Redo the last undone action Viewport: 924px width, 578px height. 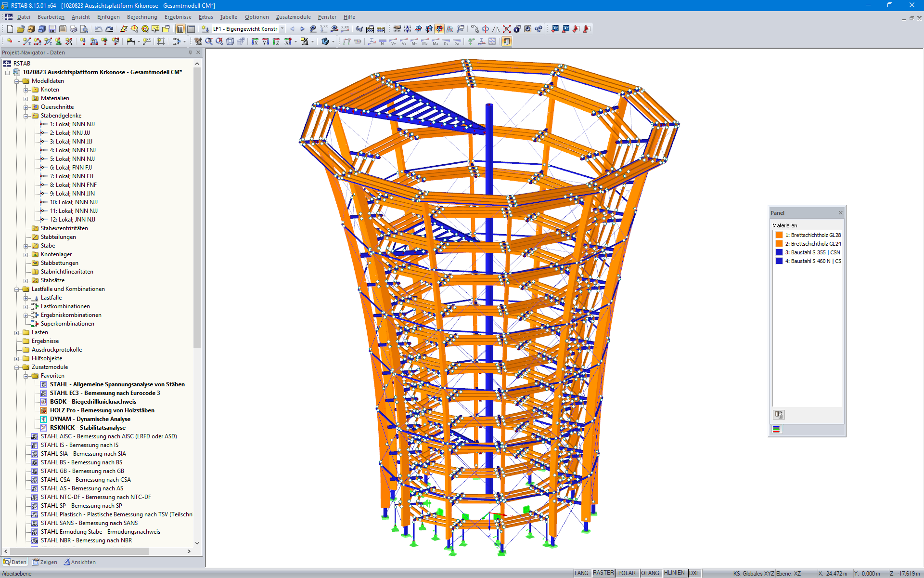coord(109,29)
